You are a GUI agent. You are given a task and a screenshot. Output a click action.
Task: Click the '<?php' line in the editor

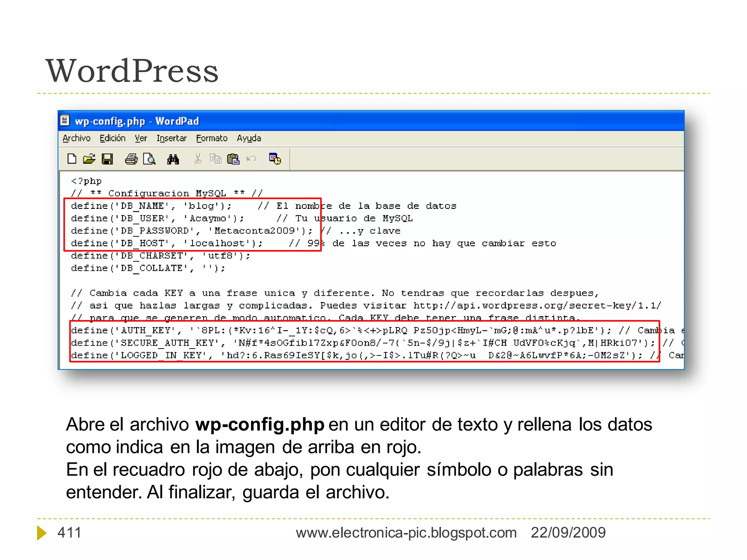click(86, 181)
